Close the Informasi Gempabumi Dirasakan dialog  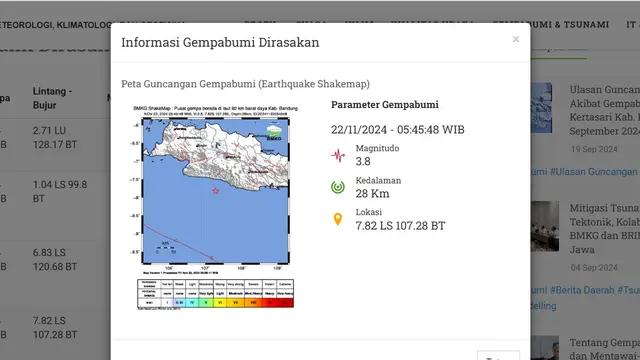516,39
